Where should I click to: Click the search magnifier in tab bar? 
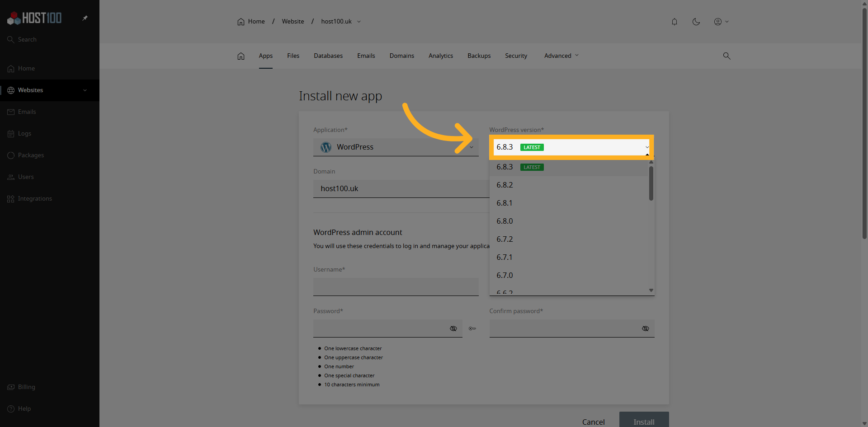(727, 56)
